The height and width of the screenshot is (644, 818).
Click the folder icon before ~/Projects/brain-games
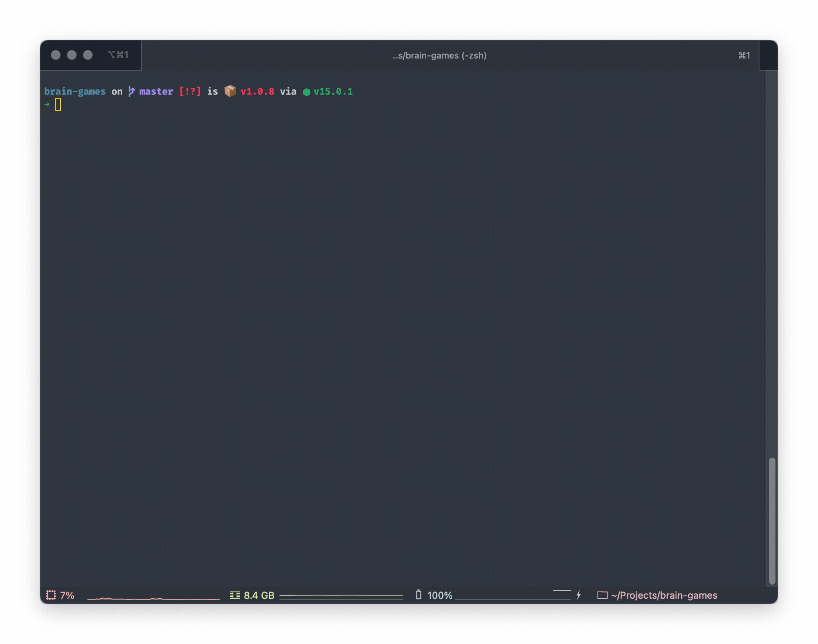tap(602, 595)
